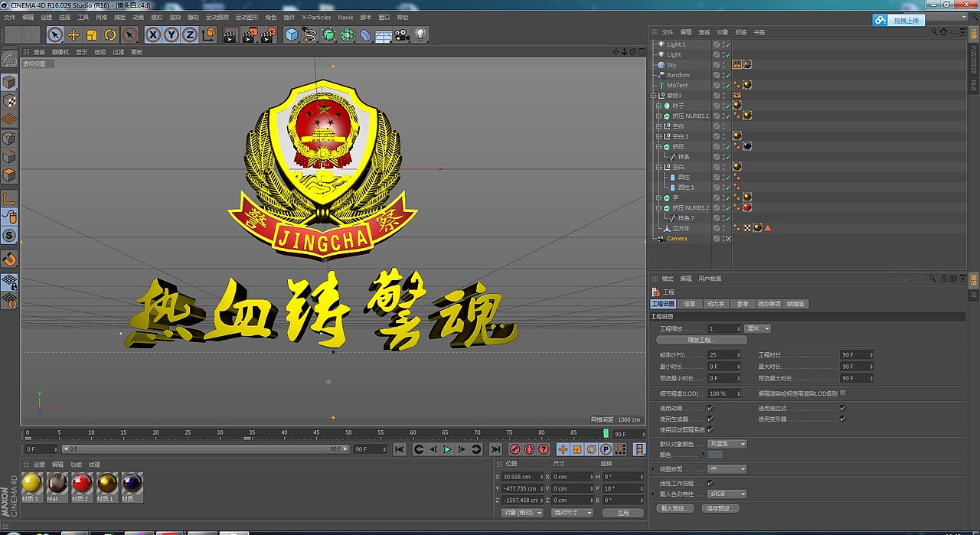Switch to the 动力学 tab
980x535 pixels.
tap(716, 304)
